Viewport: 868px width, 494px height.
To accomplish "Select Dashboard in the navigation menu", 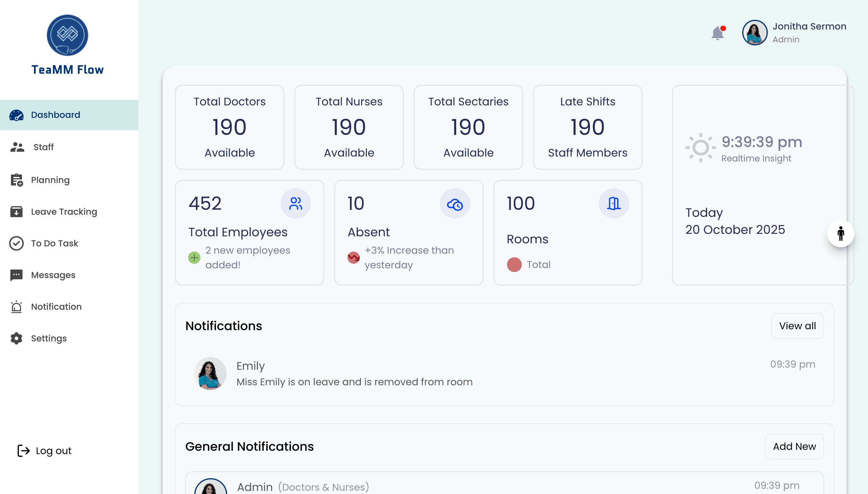I will [55, 115].
